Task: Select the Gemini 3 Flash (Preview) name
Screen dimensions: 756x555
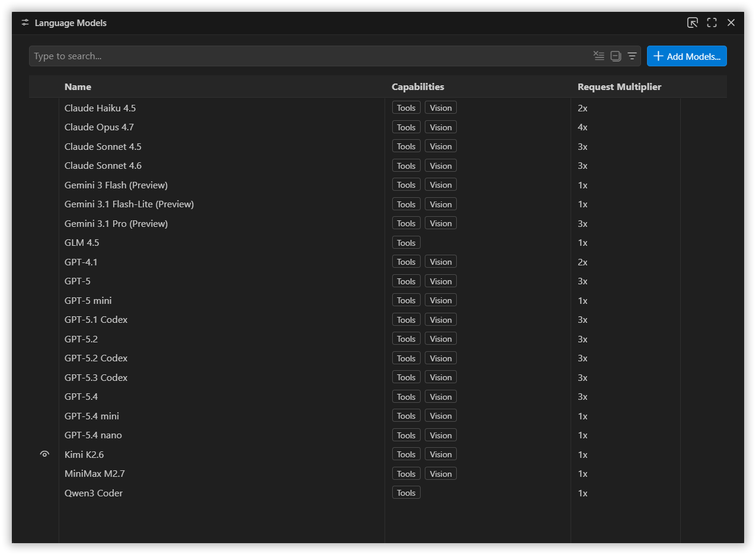Action: pos(116,185)
